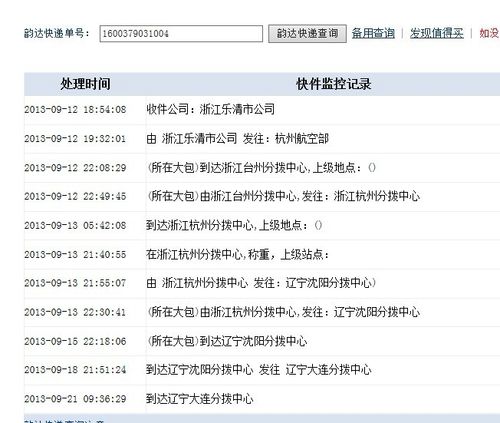
Task: Select timestamp 2013-09-12 18:54:08
Action: click(75, 110)
